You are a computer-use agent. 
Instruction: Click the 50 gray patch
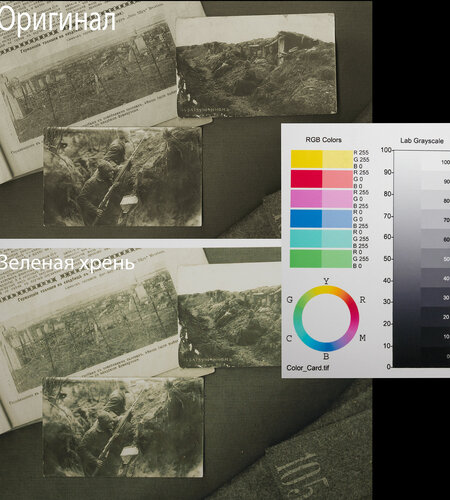click(x=436, y=258)
